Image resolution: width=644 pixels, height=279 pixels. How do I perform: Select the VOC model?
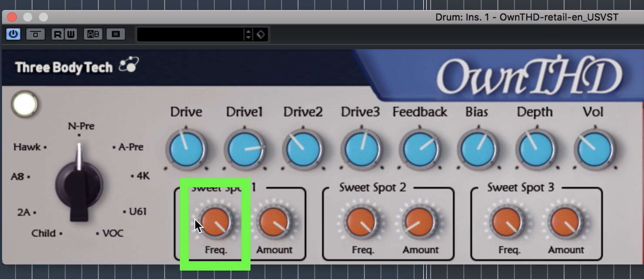[x=113, y=233]
